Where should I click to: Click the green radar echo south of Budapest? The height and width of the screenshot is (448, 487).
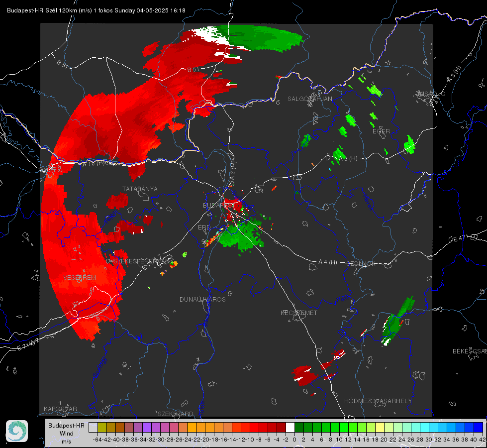click(242, 235)
